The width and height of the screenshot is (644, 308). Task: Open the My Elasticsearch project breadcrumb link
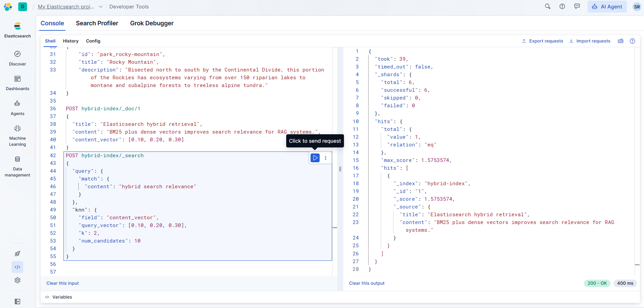66,7
